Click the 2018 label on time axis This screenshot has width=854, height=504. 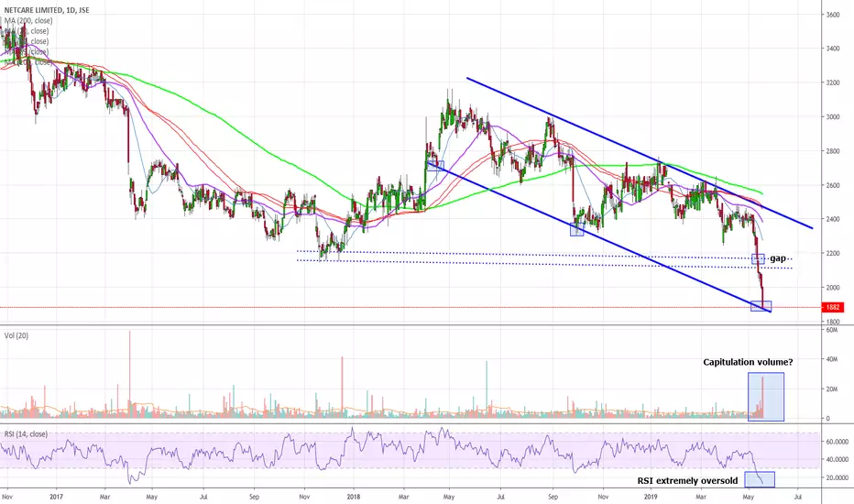(353, 497)
